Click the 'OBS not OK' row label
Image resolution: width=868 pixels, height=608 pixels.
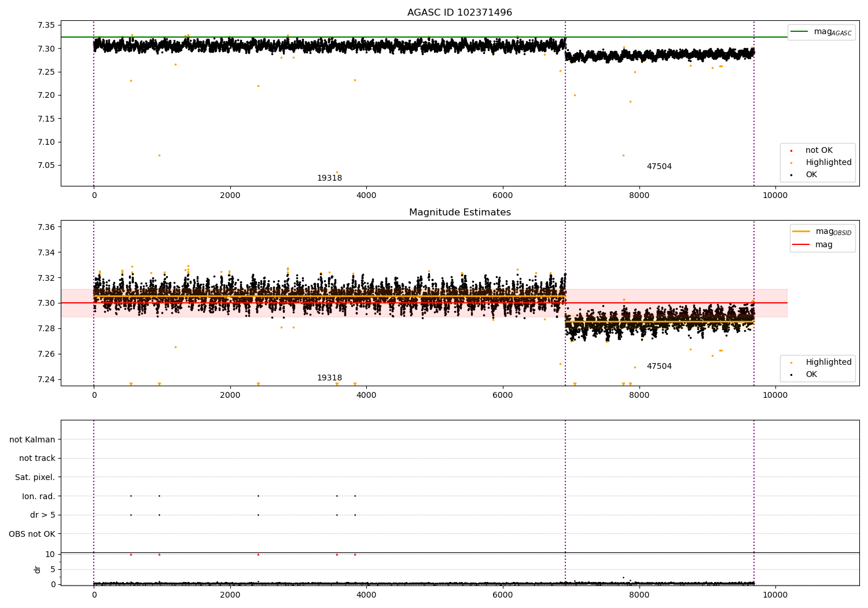[x=32, y=534]
